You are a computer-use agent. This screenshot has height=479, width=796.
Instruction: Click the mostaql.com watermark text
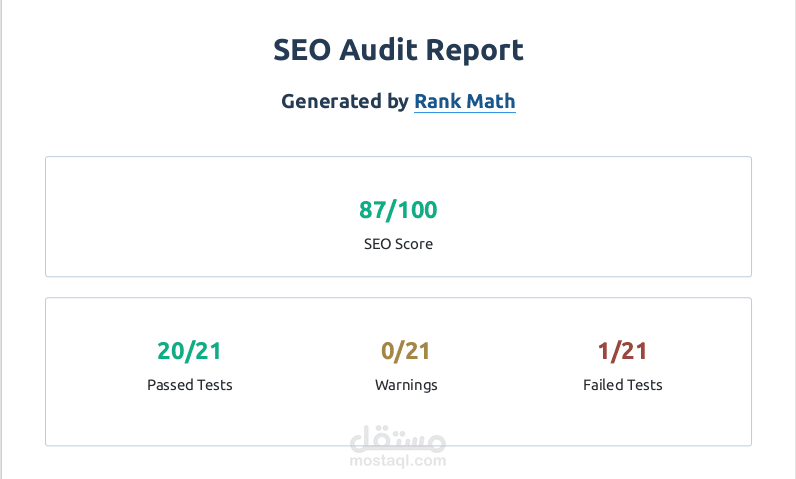click(398, 462)
